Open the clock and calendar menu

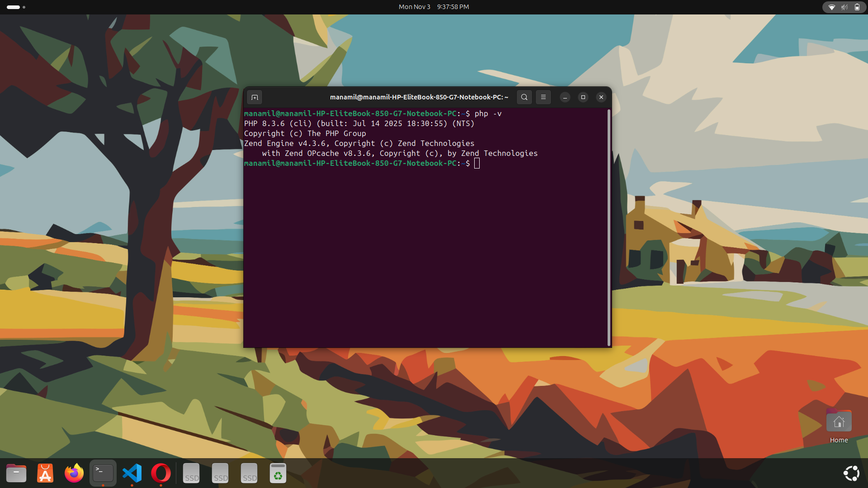434,7
